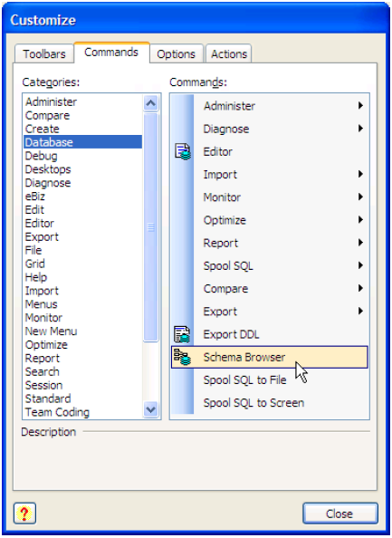Screen dimensions: 392x538
Task: Select the Debug category in list
Action: (41, 156)
